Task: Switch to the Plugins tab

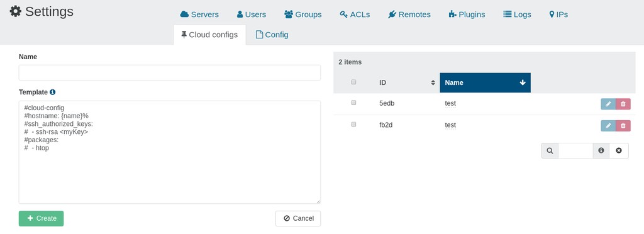Action: pyautogui.click(x=467, y=14)
